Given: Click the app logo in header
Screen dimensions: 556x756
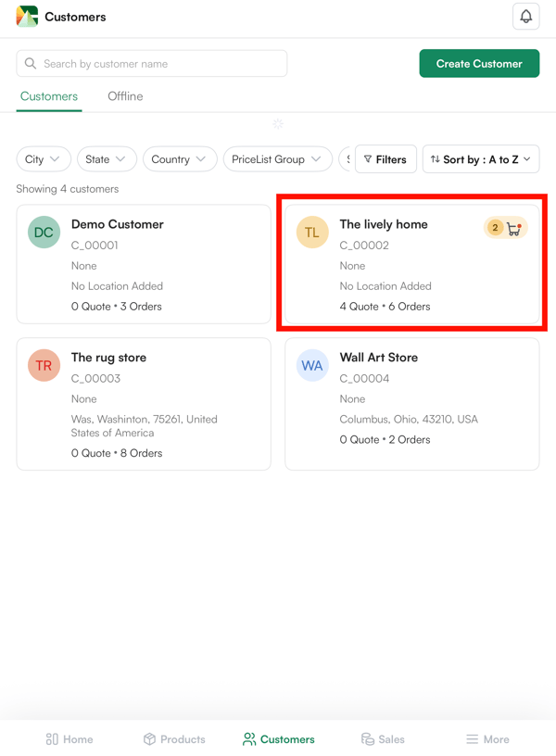Looking at the screenshot, I should pyautogui.click(x=27, y=17).
